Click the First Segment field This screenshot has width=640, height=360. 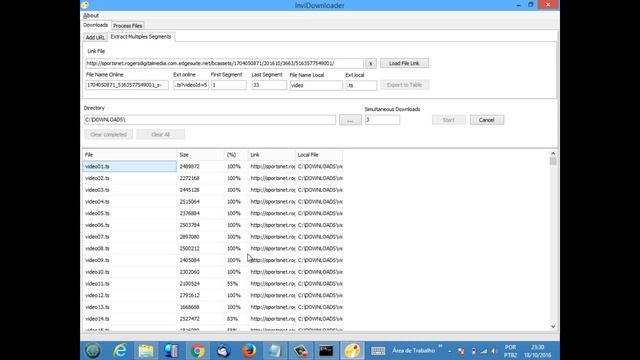point(229,85)
